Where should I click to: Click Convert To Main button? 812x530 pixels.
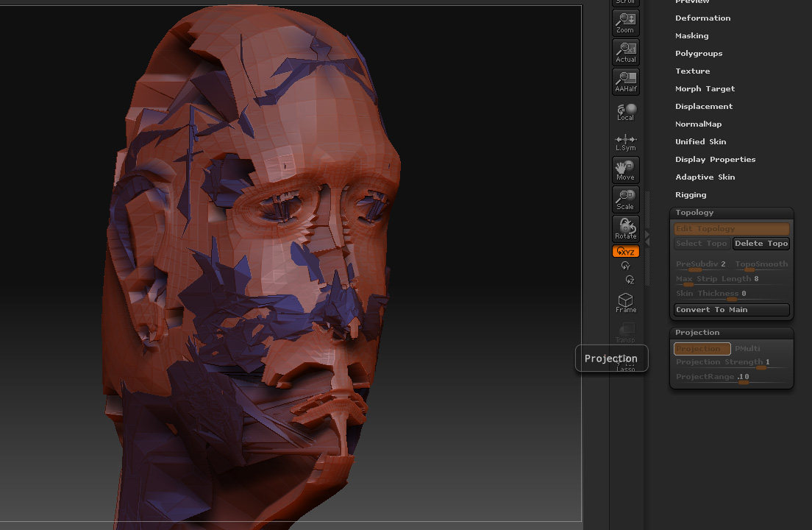(x=731, y=310)
